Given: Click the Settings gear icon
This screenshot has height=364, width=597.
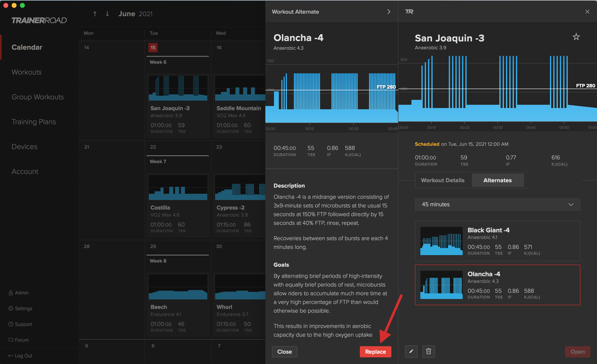Looking at the screenshot, I should tap(11, 308).
